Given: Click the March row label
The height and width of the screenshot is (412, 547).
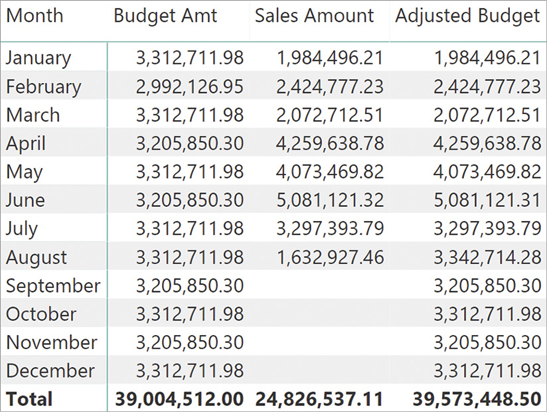Looking at the screenshot, I should (x=33, y=115).
